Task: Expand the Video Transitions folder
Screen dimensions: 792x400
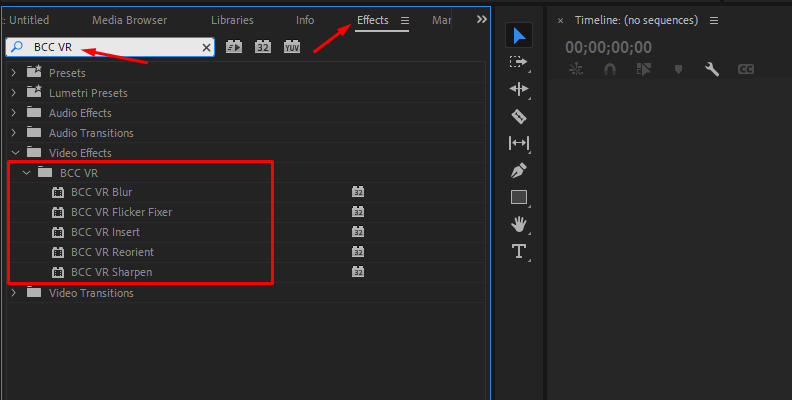Action: coord(14,293)
